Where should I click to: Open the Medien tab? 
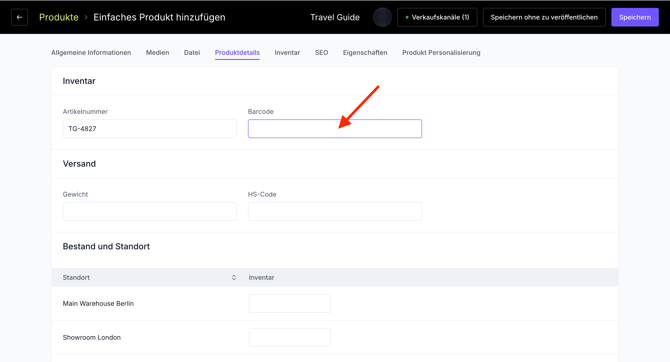157,53
